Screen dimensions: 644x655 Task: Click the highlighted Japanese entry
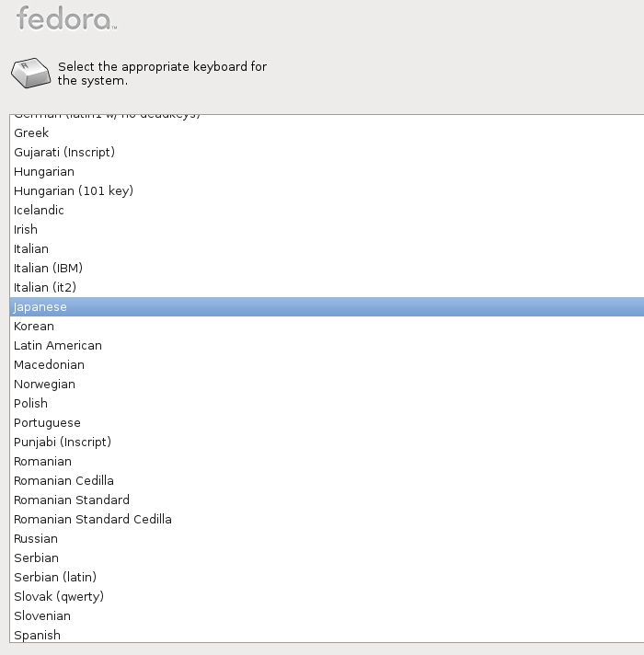[x=327, y=306]
